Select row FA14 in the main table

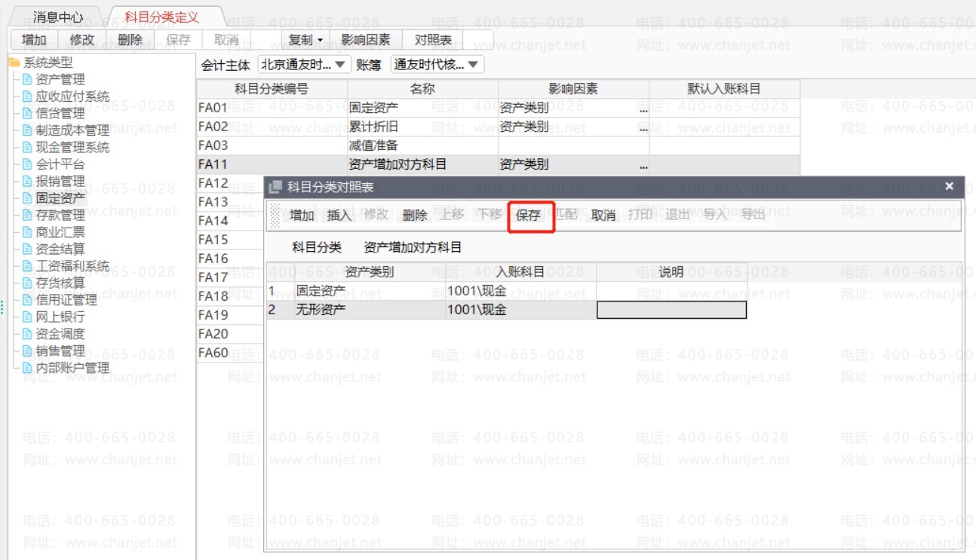click(230, 221)
